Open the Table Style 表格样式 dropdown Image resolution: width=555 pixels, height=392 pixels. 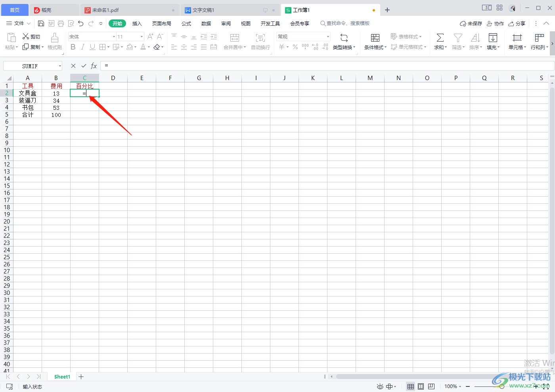(406, 36)
